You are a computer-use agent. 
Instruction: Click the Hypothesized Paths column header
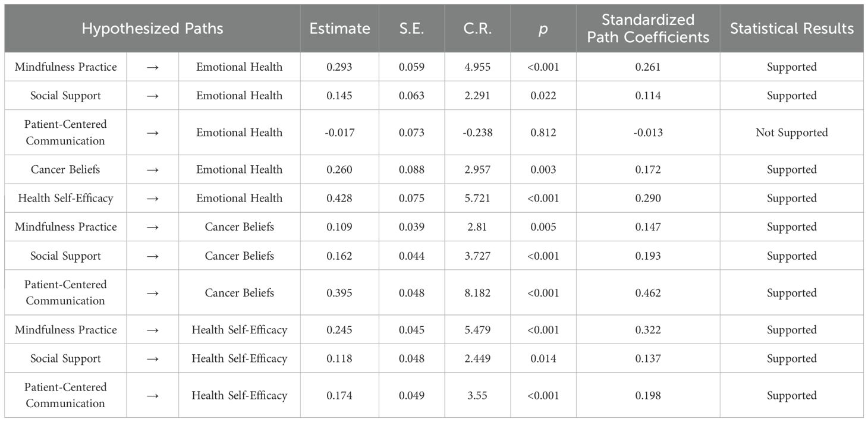pos(152,29)
